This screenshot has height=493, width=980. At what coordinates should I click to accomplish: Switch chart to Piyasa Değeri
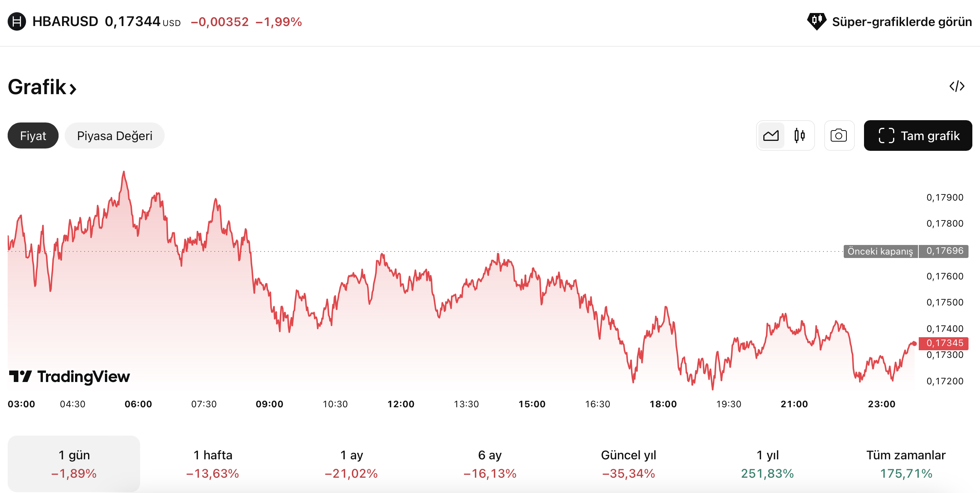coord(114,135)
